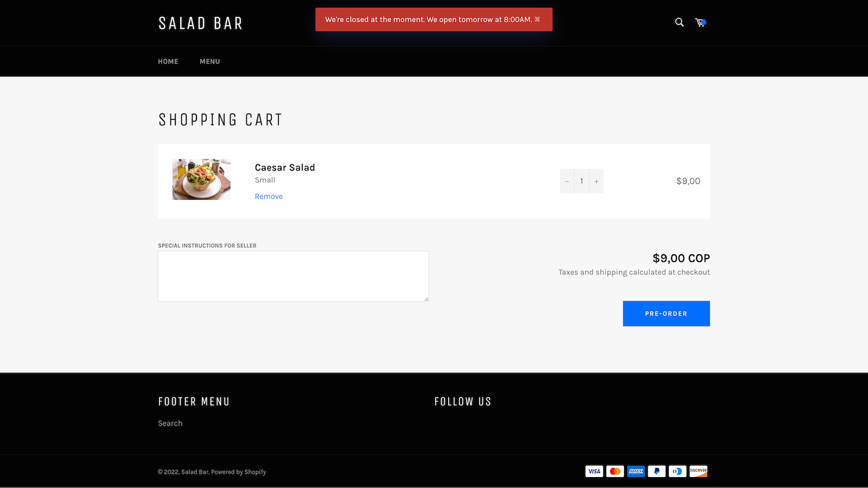The height and width of the screenshot is (488, 868).
Task: Go to the Home menu item
Action: [x=168, y=61]
